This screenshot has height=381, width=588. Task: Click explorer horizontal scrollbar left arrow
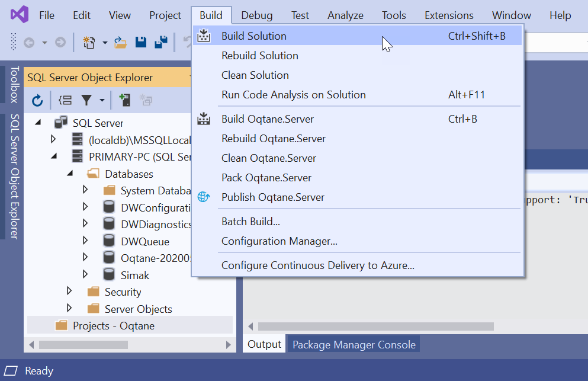click(31, 345)
